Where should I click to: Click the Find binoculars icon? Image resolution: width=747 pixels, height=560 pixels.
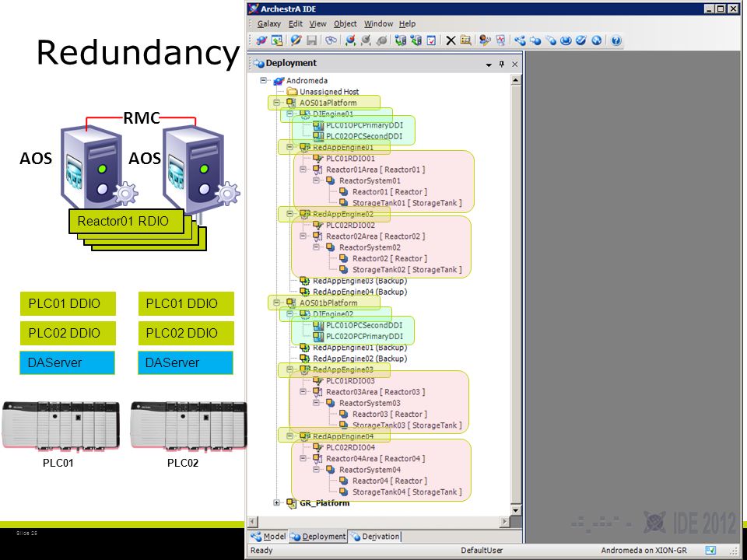(331, 40)
